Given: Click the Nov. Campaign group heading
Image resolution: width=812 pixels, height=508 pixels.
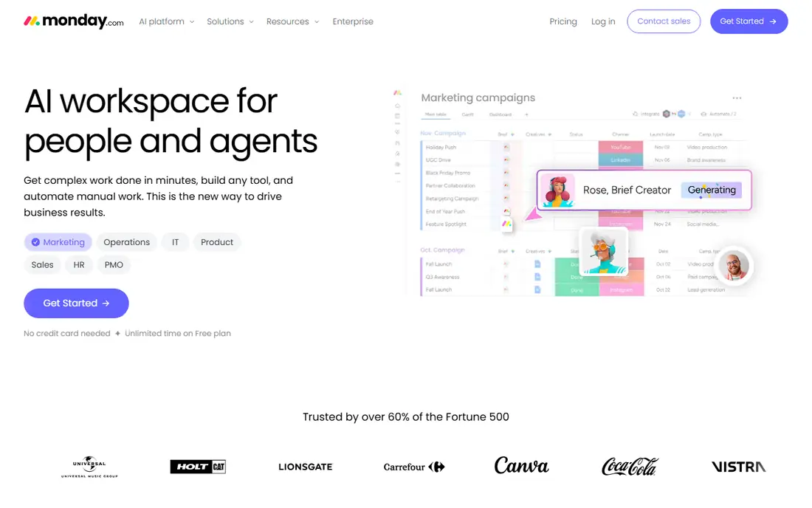Looking at the screenshot, I should [443, 133].
